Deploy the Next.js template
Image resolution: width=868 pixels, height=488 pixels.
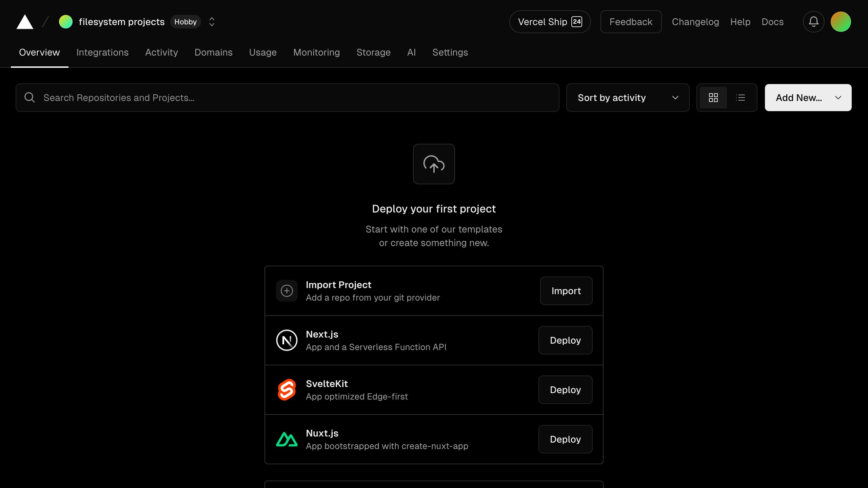(x=566, y=340)
